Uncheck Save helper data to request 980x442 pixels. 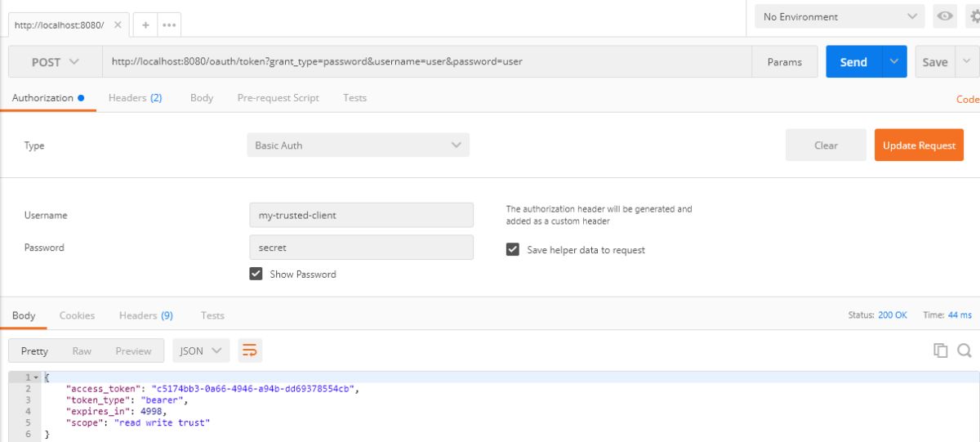513,249
